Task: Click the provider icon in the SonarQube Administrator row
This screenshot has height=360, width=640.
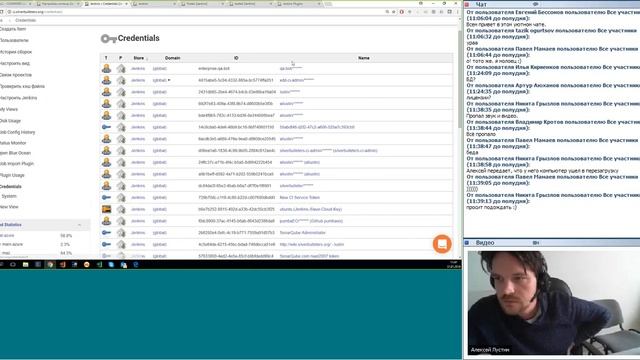Action: [121, 233]
